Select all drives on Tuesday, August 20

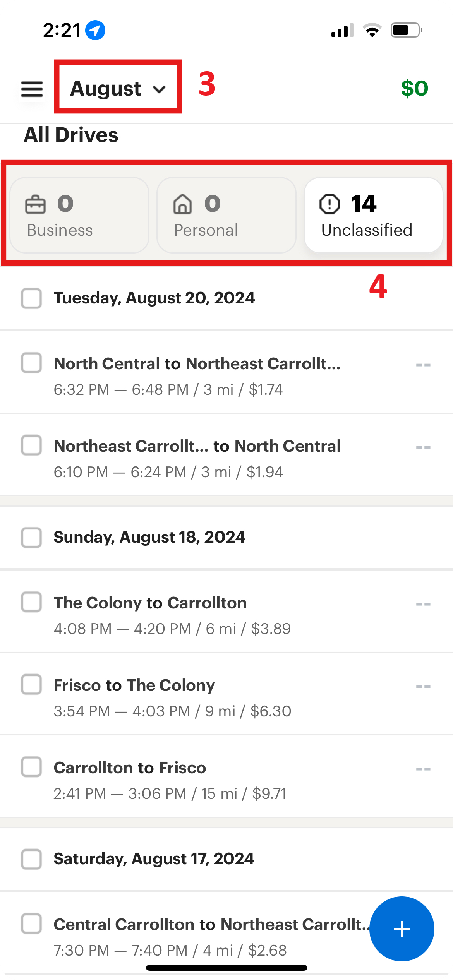[31, 298]
